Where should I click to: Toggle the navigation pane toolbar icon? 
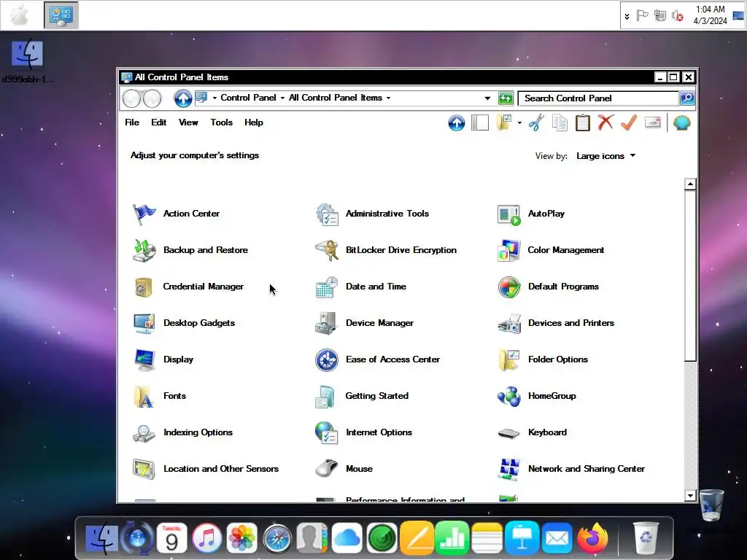(x=480, y=122)
